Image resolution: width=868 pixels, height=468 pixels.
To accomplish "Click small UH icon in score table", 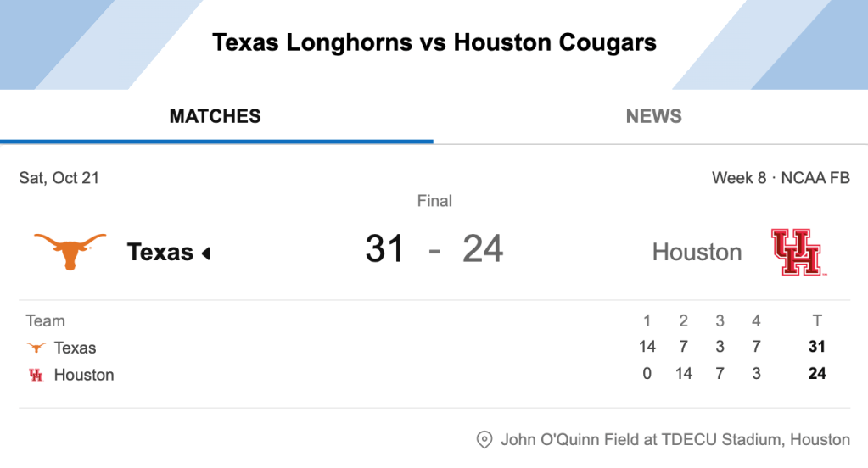I will pyautogui.click(x=36, y=375).
